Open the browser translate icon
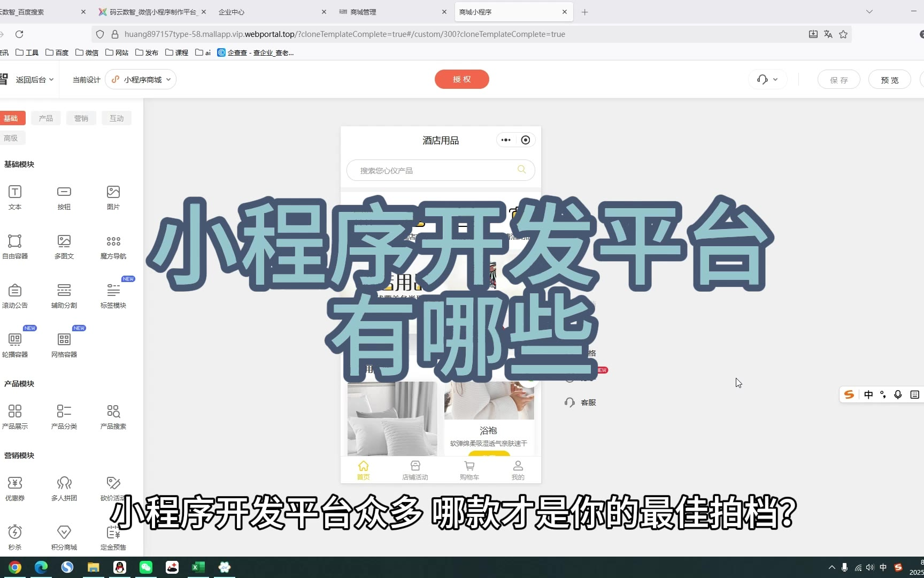This screenshot has height=578, width=924. coord(828,34)
